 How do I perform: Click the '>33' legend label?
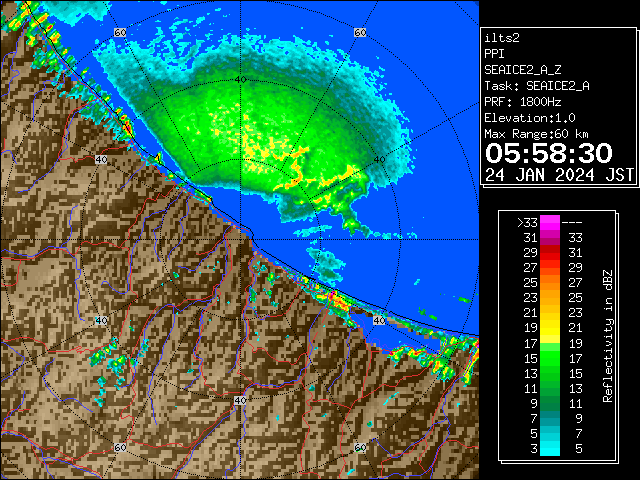[527, 223]
